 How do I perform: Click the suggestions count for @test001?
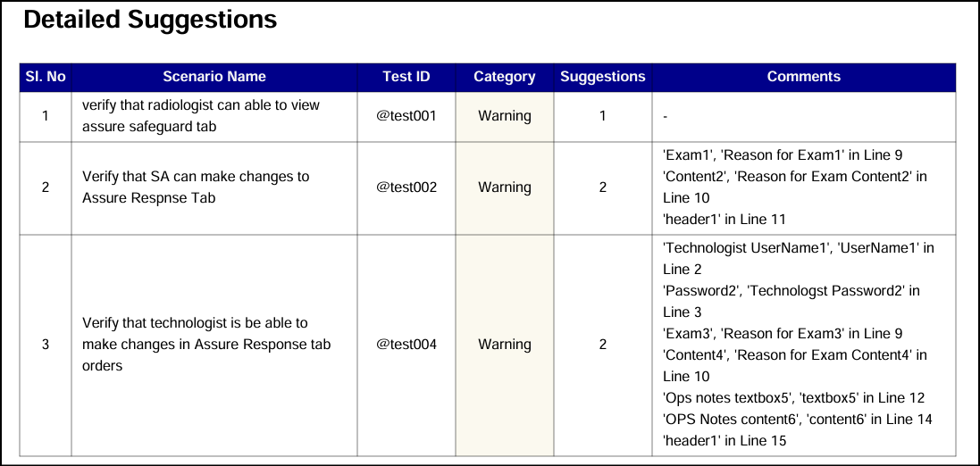click(603, 116)
